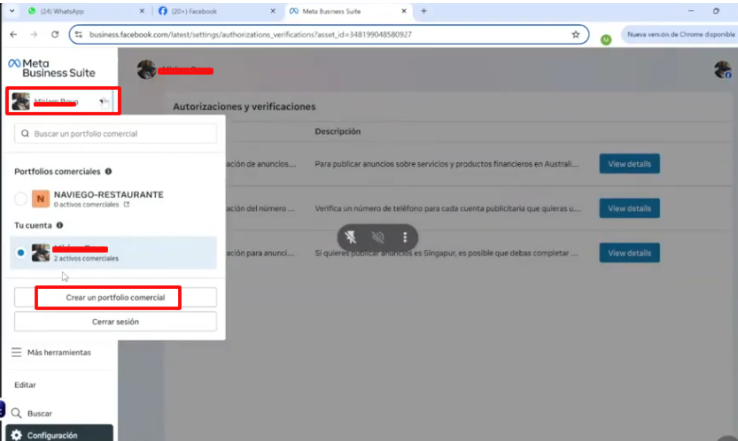Click the Meta Business Suite logo
738x441 pixels.
52,68
